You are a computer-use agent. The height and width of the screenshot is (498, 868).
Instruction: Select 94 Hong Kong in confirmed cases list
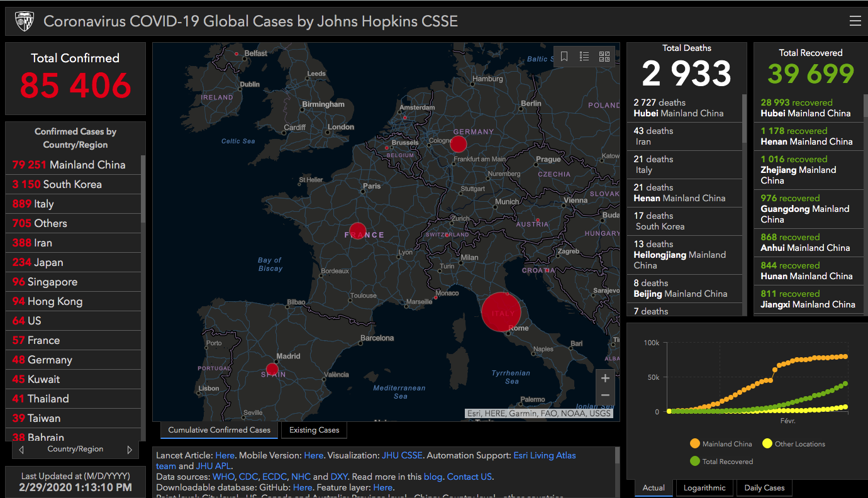(x=73, y=301)
